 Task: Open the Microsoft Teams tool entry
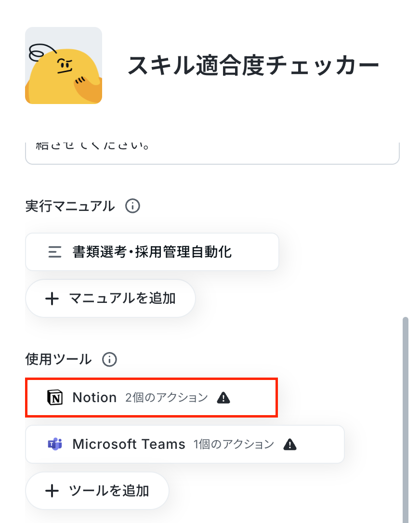185,445
